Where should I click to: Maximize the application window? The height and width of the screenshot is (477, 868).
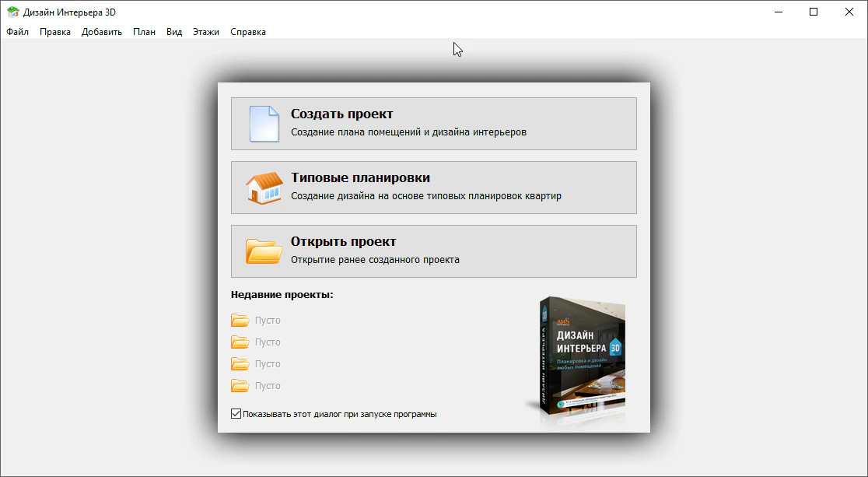tap(814, 12)
